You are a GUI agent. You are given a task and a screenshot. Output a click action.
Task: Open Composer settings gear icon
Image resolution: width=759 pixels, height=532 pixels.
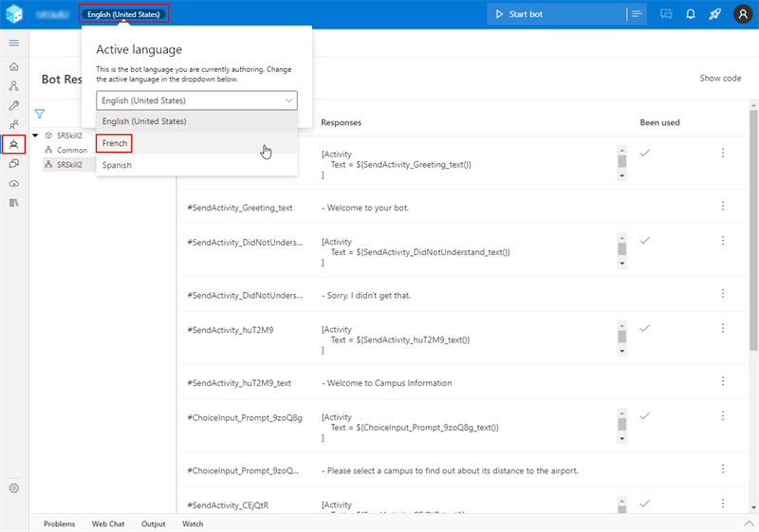13,488
